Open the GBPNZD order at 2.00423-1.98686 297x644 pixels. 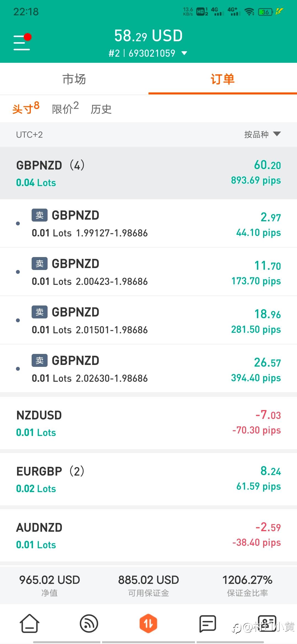coord(148,272)
